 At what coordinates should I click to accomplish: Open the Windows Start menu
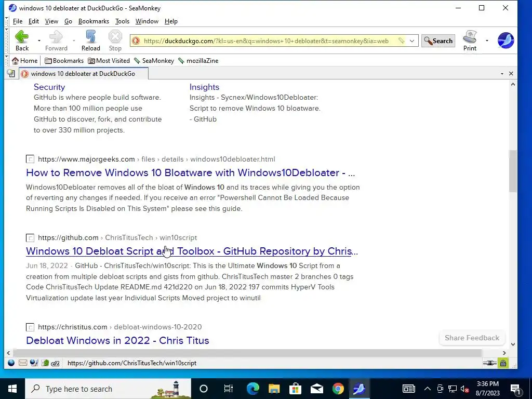click(x=12, y=389)
